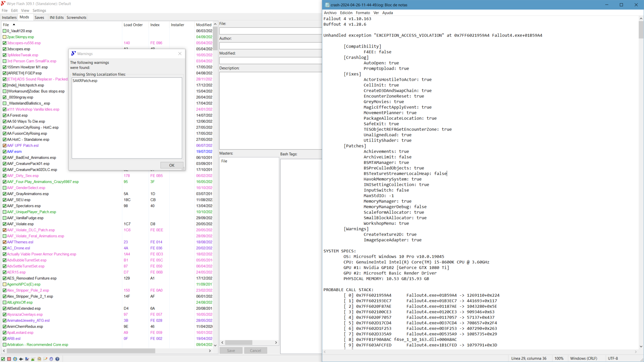The width and height of the screenshot is (644, 362).
Task: Click the Notepad icon in the crash log title bar
Action: pos(327,5)
